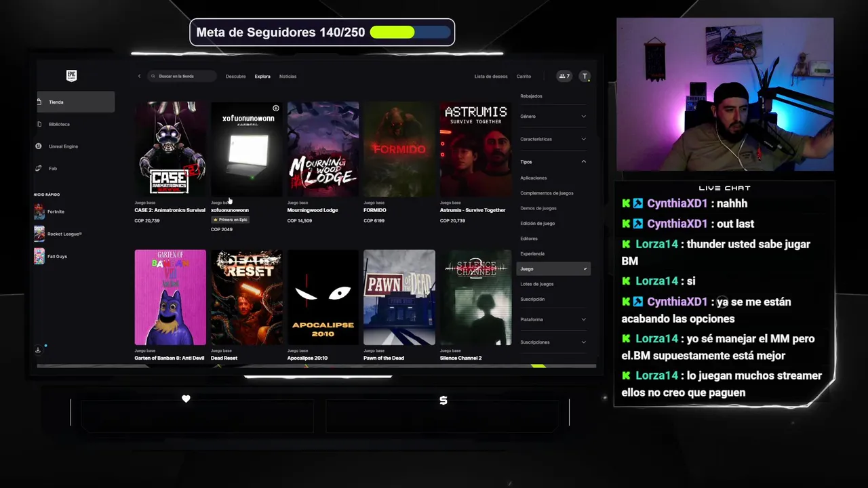This screenshot has width=868, height=488.
Task: Click the dollar sign overlay icon
Action: point(443,401)
